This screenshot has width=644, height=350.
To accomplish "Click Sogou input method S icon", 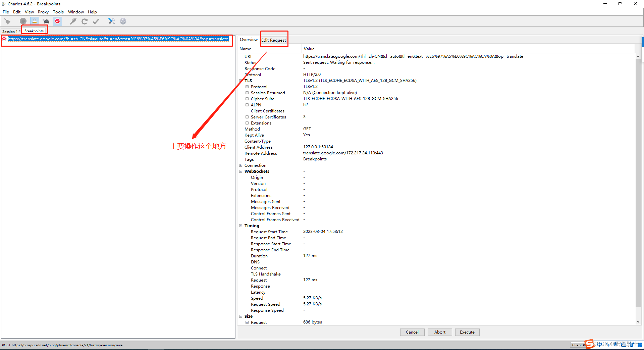I will point(589,344).
